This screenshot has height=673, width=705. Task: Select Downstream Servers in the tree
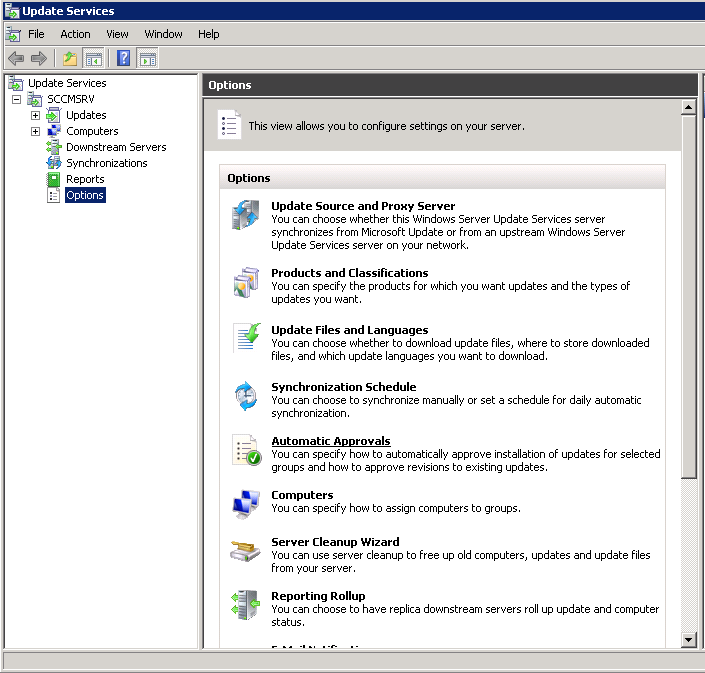pyautogui.click(x=116, y=147)
